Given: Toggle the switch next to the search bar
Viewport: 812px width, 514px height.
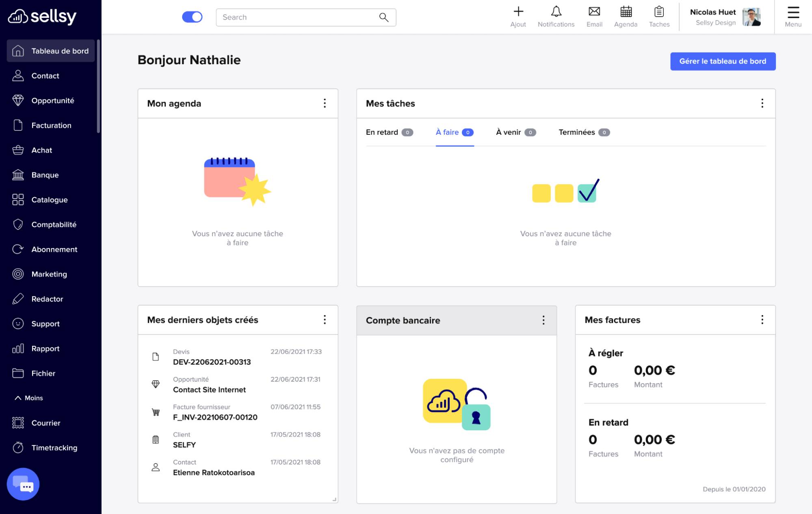Looking at the screenshot, I should (x=193, y=17).
